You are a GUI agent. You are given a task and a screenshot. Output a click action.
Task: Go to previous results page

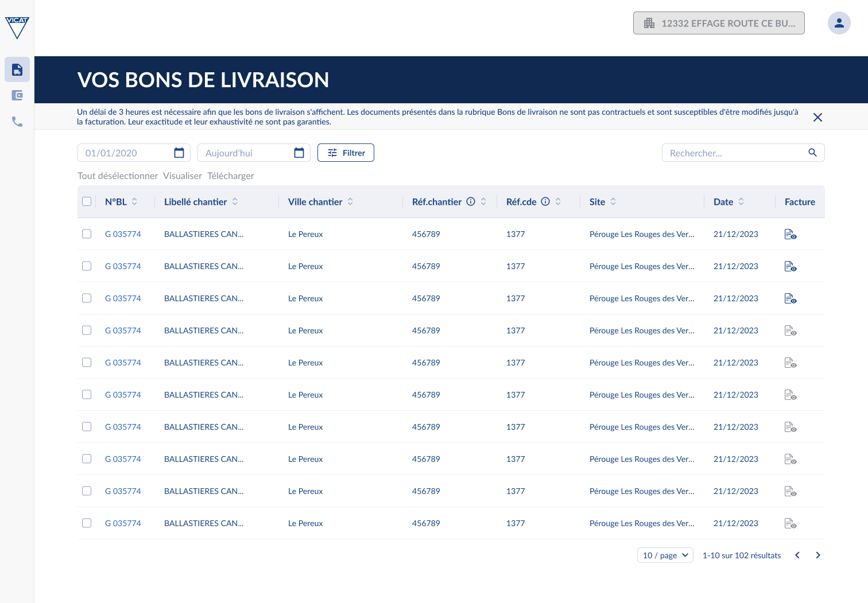(797, 555)
